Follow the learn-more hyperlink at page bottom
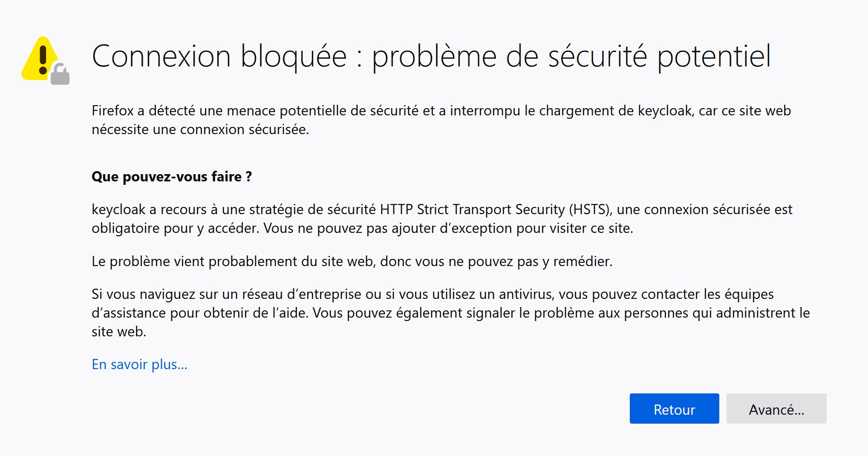This screenshot has width=868, height=456. (139, 364)
